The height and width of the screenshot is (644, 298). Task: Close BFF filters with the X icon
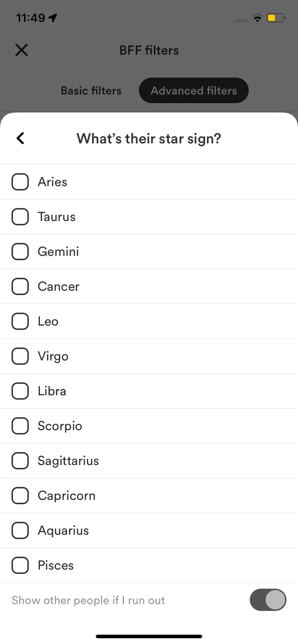coord(22,50)
